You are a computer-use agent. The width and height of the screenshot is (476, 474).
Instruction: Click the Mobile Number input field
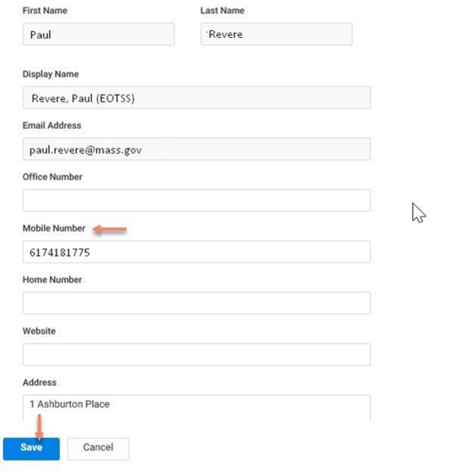coord(196,252)
